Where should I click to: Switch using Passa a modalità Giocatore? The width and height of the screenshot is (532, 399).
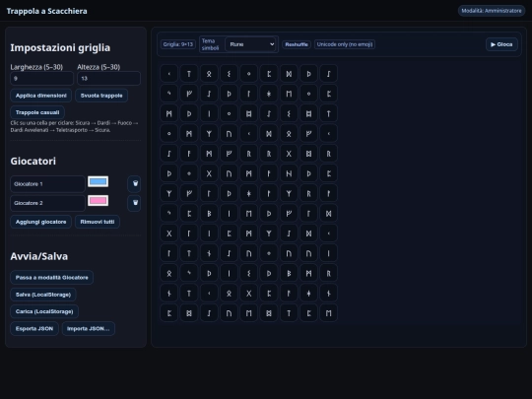52,278
